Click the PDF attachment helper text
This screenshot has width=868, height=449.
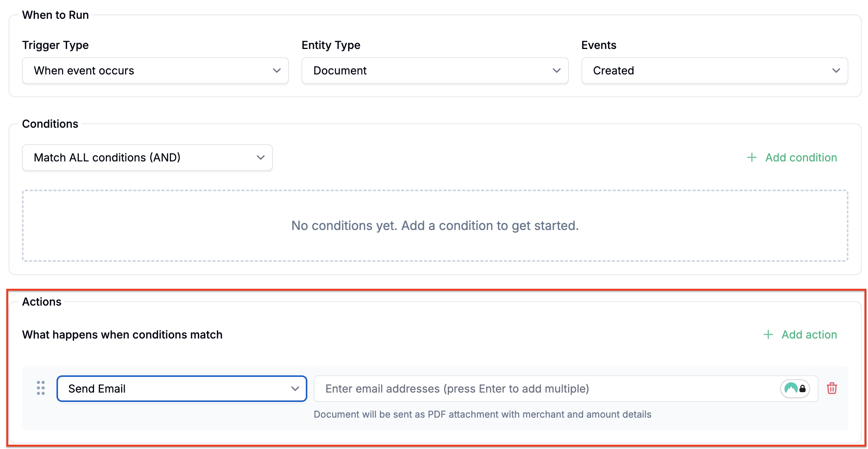(482, 415)
